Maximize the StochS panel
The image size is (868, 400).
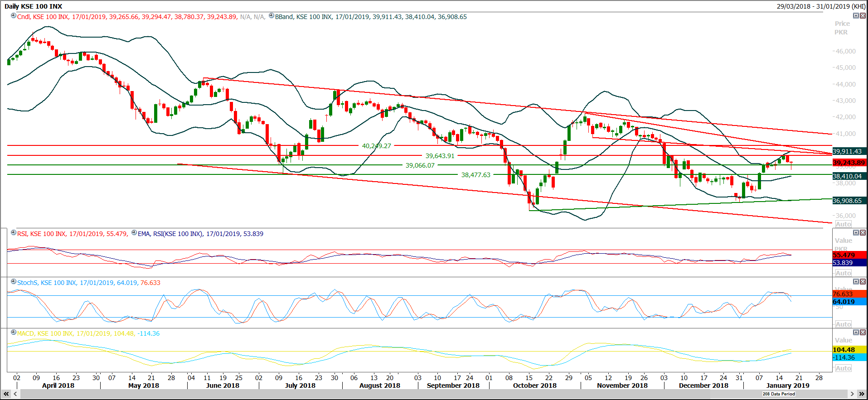click(856, 282)
